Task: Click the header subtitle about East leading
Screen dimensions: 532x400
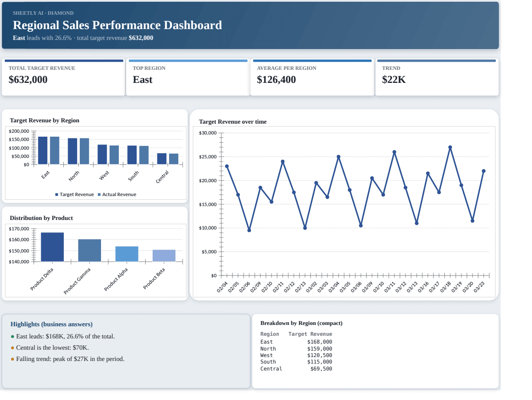Action: 83,38
